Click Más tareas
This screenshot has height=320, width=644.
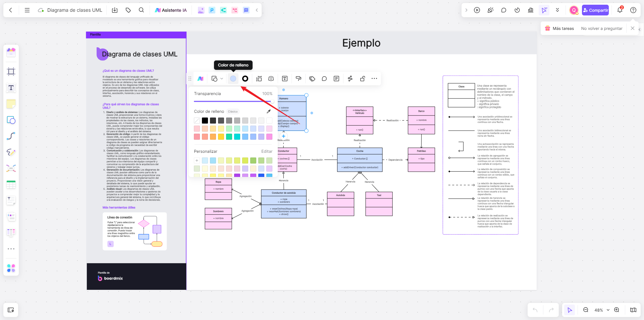(x=563, y=29)
